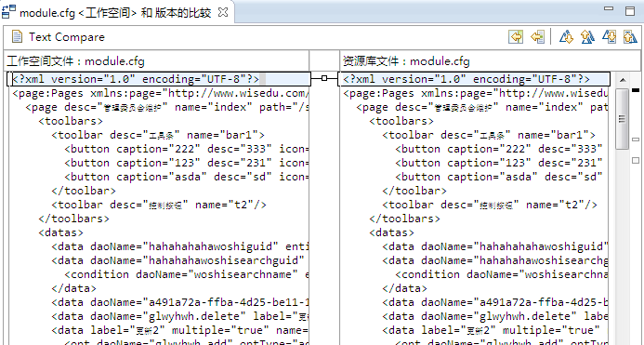Click hahahahawoshisearchguid data line in left pane
This screenshot has height=345, width=644.
tap(177, 260)
